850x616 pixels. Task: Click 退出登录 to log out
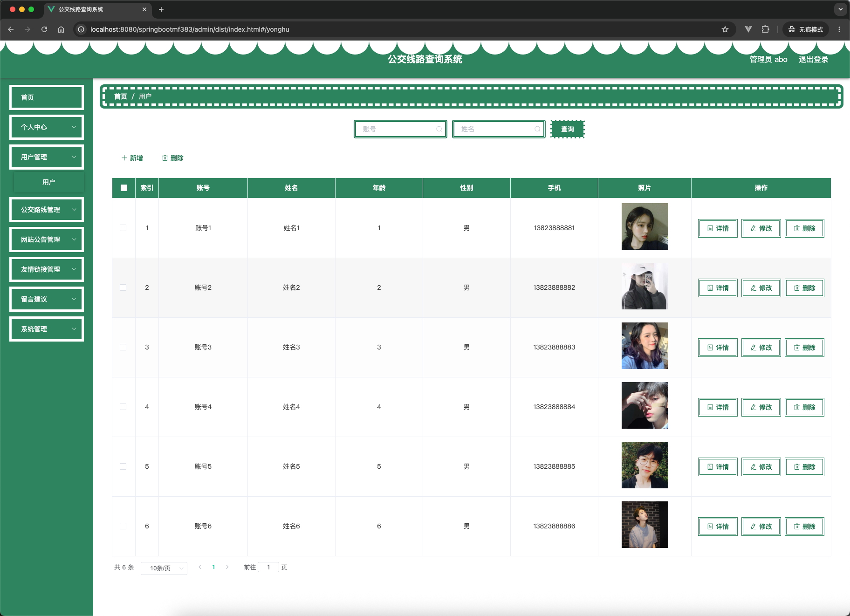pyautogui.click(x=813, y=59)
